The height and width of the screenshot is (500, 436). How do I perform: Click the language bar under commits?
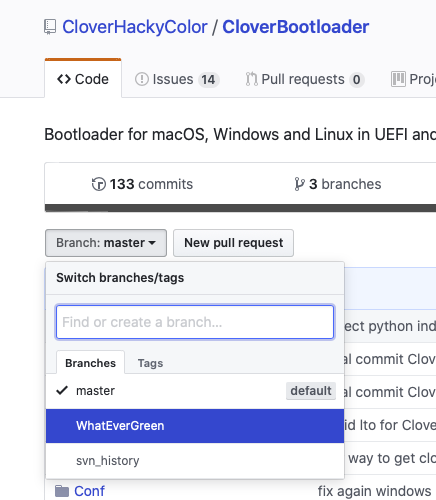click(240, 208)
